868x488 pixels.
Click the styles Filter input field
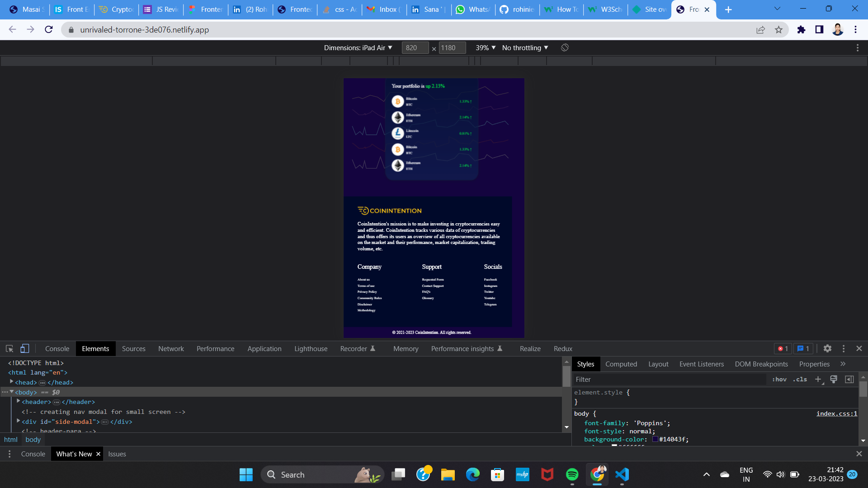click(669, 380)
